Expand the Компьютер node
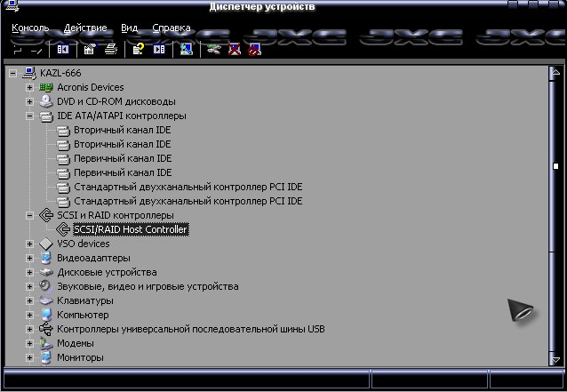Viewport: 567px width, 392px height. (x=29, y=315)
